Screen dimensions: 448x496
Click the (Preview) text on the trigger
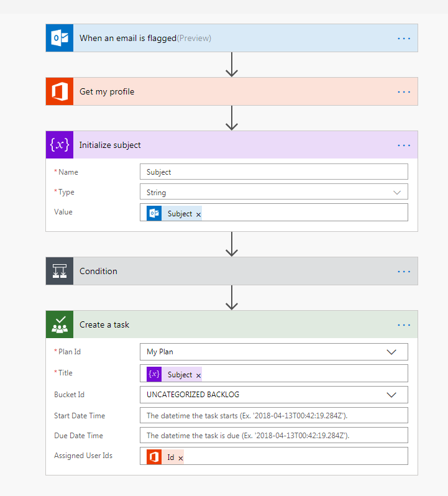coord(194,39)
